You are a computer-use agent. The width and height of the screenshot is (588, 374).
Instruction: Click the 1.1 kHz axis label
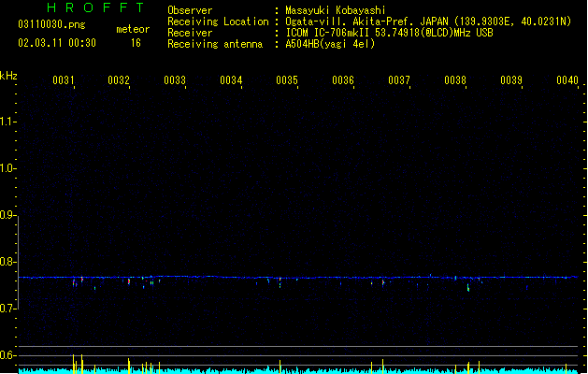[7, 122]
